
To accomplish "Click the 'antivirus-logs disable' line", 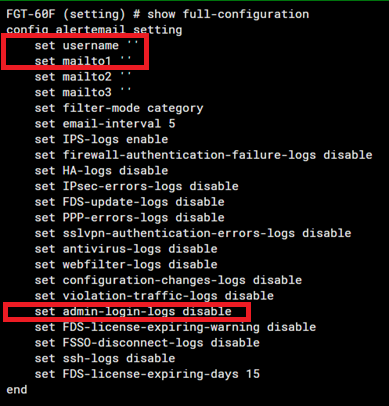I will tap(126, 249).
